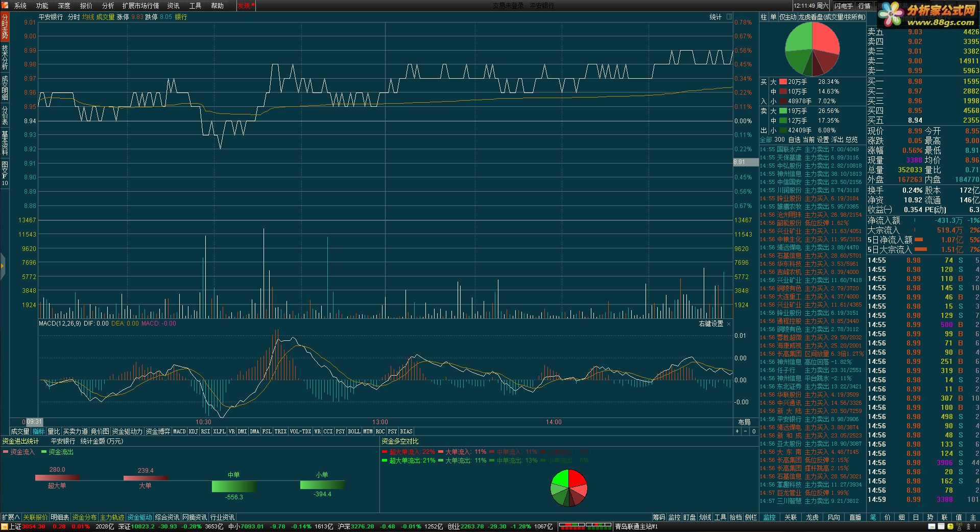Image resolution: width=980 pixels, height=532 pixels.
Task: Expand the 扩展∧ panel toggle
Action: [10, 517]
